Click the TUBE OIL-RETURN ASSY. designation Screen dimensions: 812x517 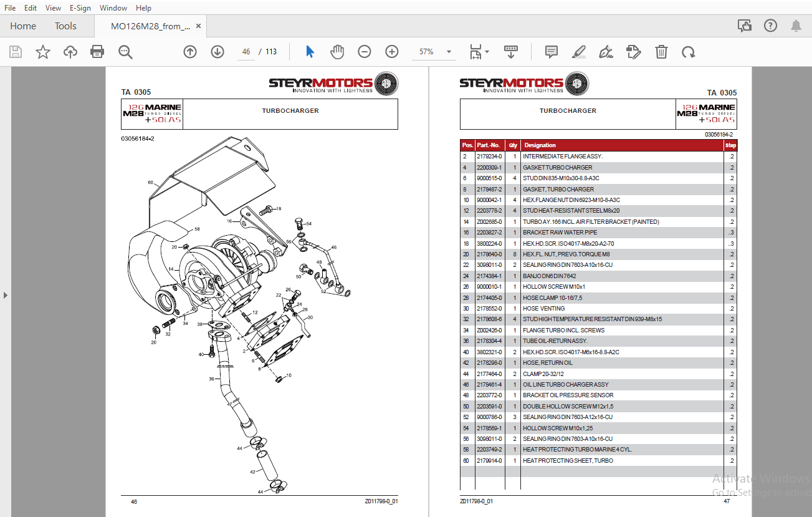pos(555,341)
